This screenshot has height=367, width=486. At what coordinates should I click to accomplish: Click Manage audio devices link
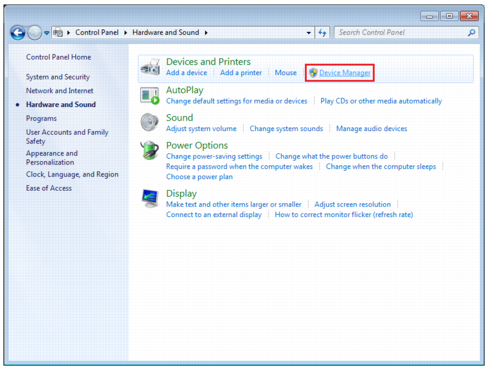(x=372, y=129)
